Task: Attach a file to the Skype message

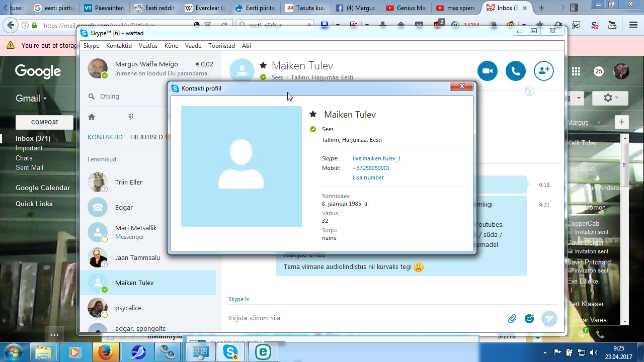Action: point(512,318)
